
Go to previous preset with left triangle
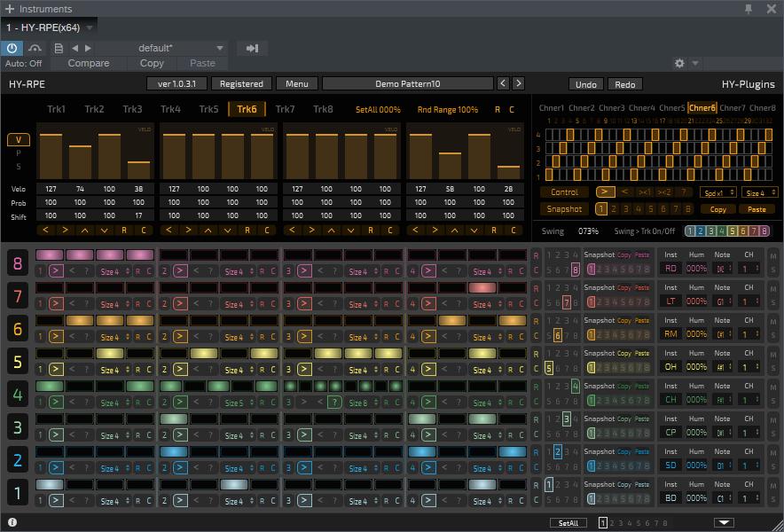tap(75, 48)
